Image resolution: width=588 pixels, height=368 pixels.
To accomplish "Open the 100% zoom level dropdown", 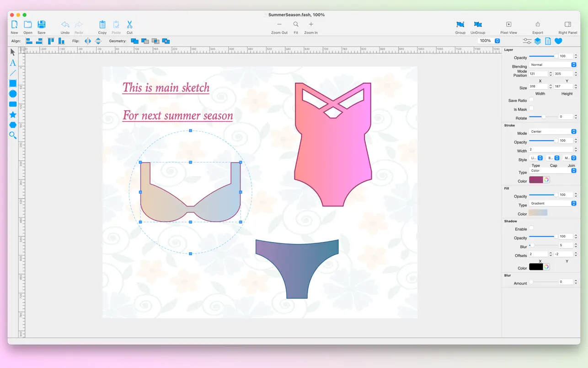I will click(x=489, y=41).
